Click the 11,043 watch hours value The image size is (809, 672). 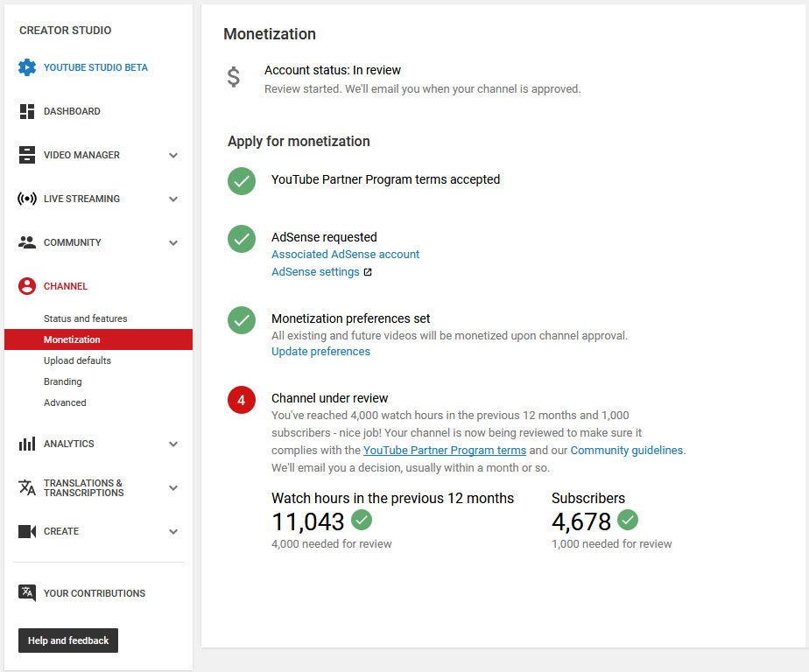tap(307, 521)
